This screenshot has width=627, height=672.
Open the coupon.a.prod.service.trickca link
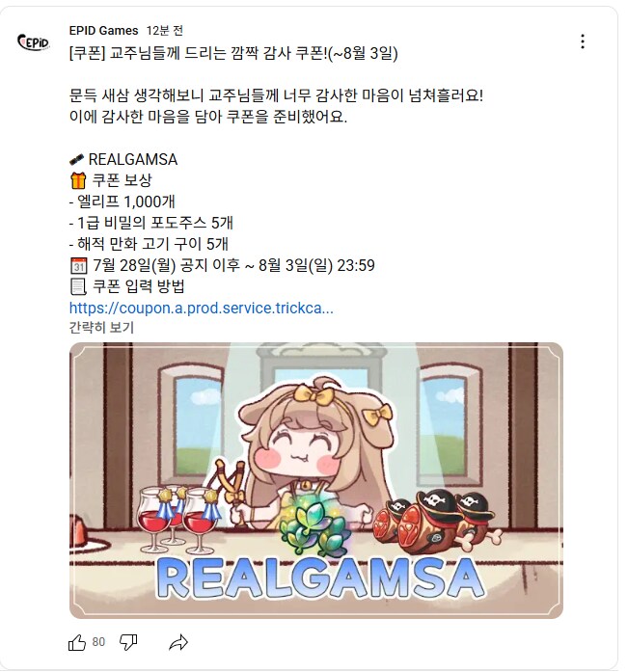click(202, 309)
